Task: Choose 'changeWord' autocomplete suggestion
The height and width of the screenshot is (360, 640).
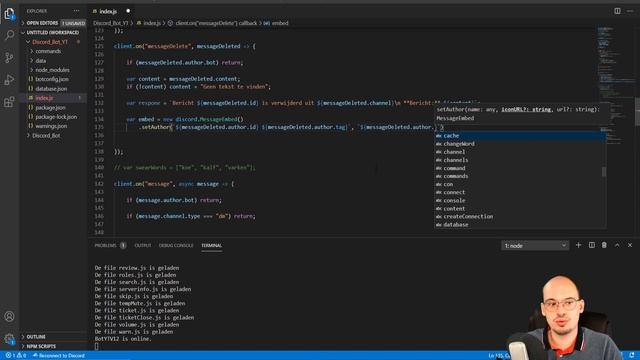Action: click(520, 144)
